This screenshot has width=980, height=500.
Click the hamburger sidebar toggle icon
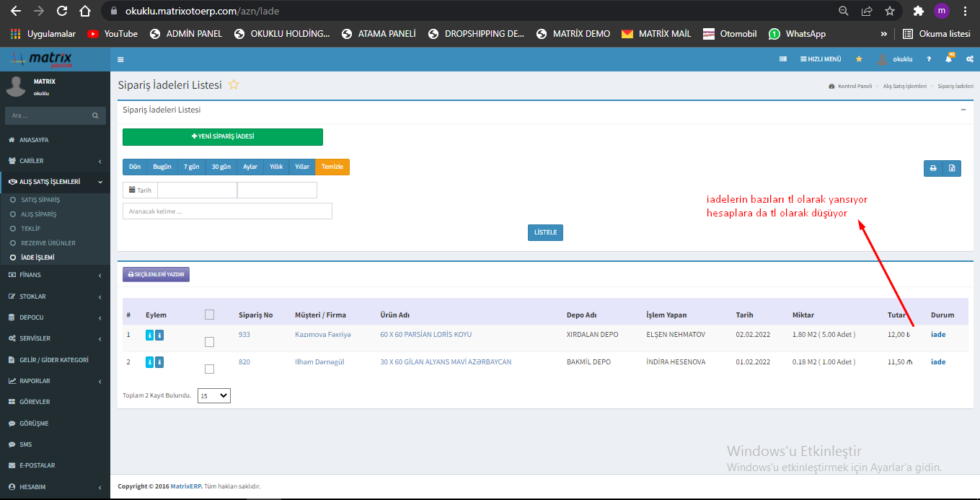(120, 59)
